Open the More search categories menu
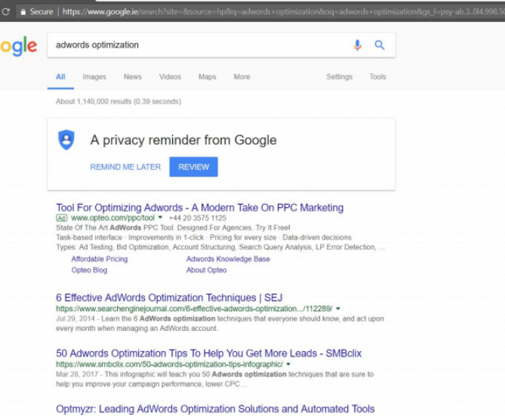 [x=242, y=77]
